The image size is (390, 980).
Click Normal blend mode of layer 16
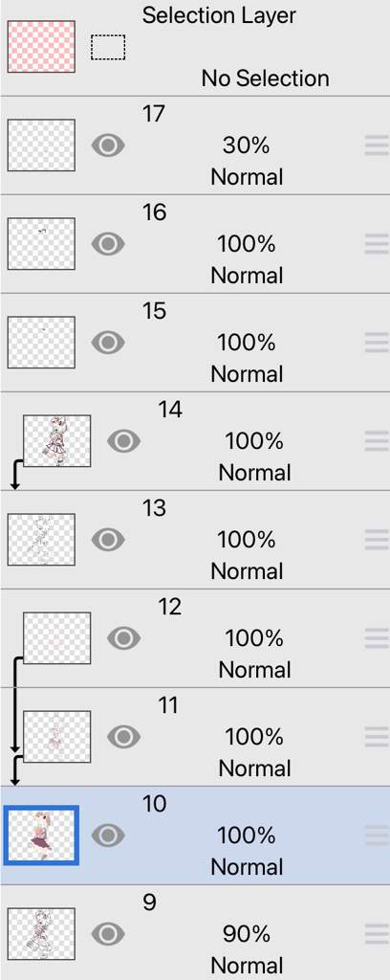pyautogui.click(x=248, y=275)
